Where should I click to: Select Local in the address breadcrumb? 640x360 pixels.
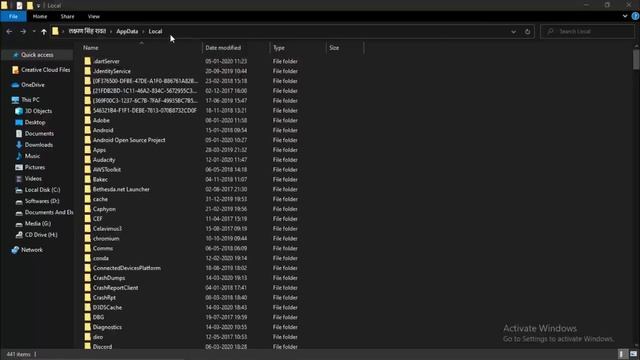155,31
